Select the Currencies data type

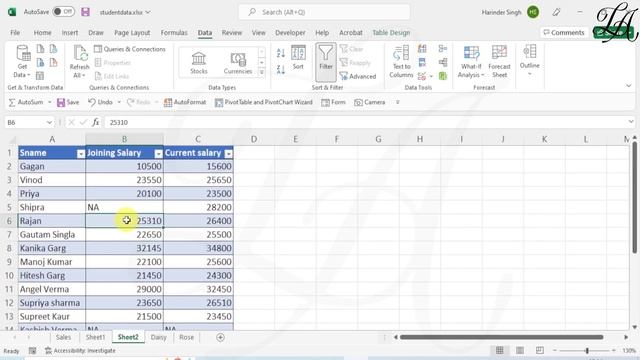[238, 62]
